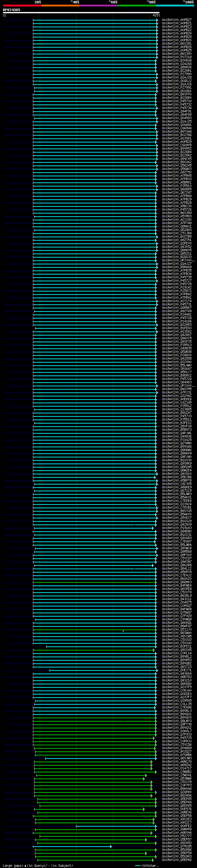Click the alignment arrowhead for UniRef100_Q5EP59
The height and width of the screenshot is (868, 197).
[x=146, y=854]
